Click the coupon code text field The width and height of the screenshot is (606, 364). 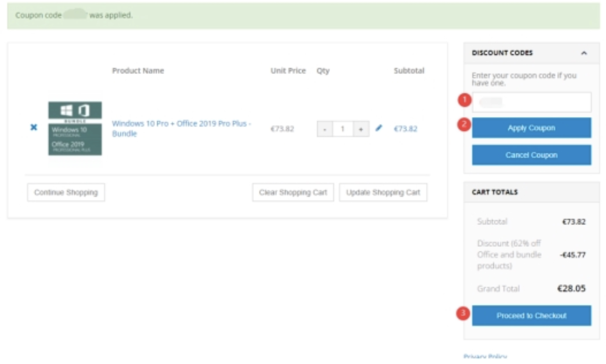(x=531, y=102)
